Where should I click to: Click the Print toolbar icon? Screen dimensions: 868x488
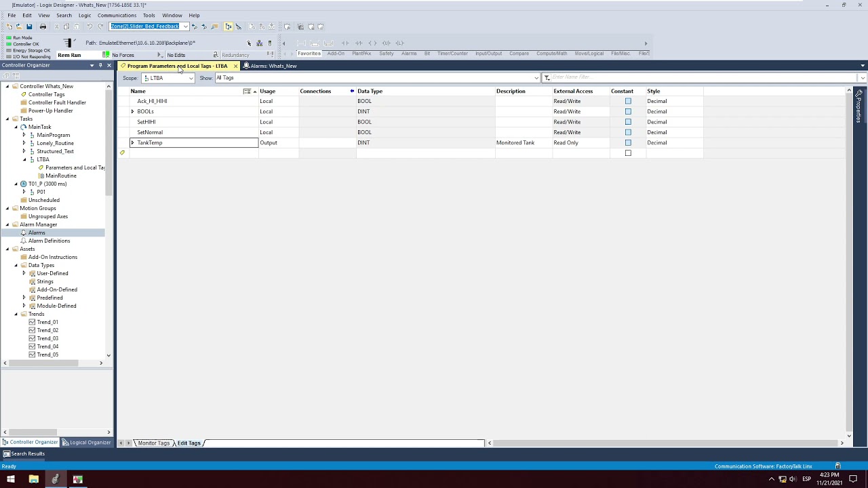tap(43, 26)
